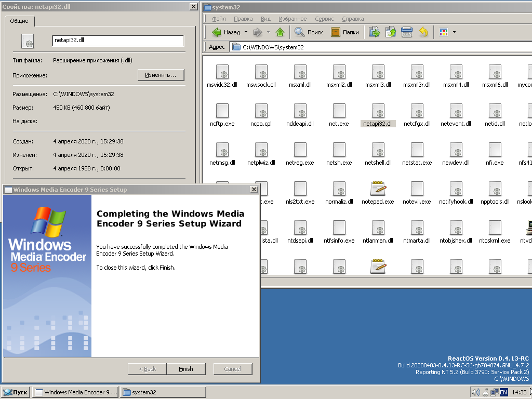Select the netevent.dll file
Screen dimensions: 532x399
pos(456,115)
